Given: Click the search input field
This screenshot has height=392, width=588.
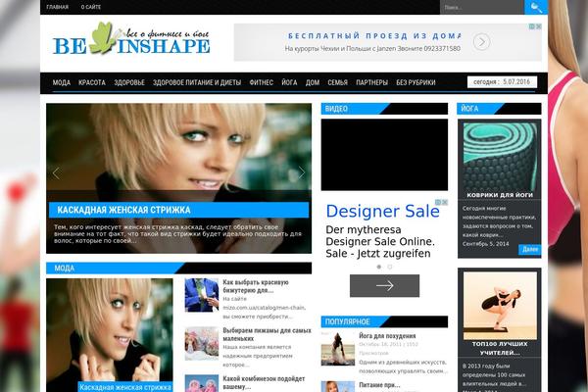Looking at the screenshot, I should click(x=481, y=7).
